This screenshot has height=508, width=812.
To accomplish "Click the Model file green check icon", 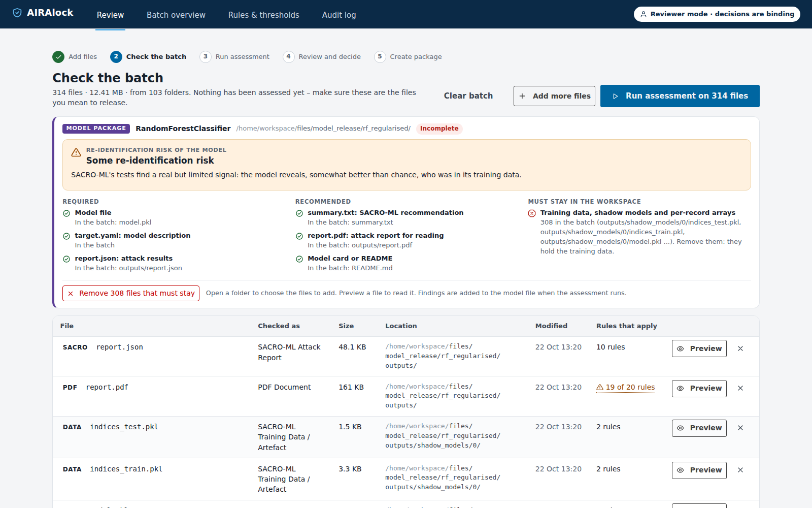I will pos(66,213).
